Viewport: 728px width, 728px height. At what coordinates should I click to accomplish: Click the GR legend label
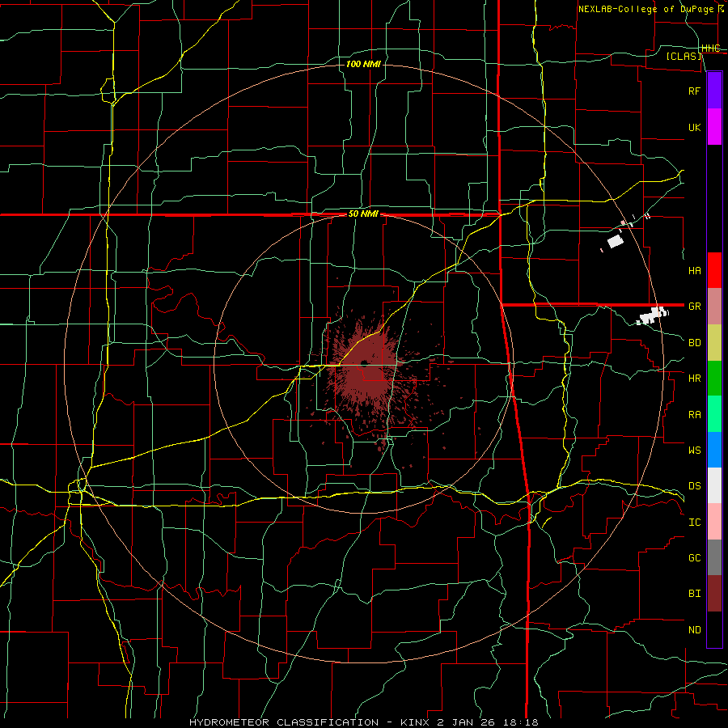coord(694,307)
